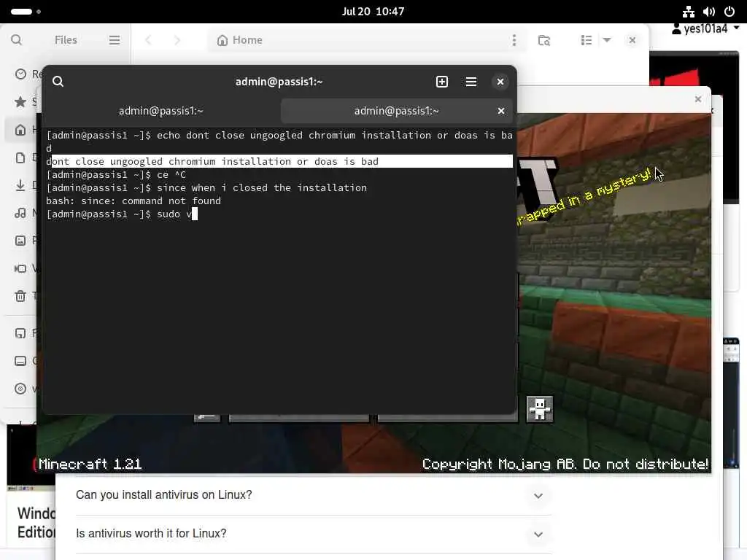Close the active terminal tab
The height and width of the screenshot is (560, 747).
[x=501, y=111]
